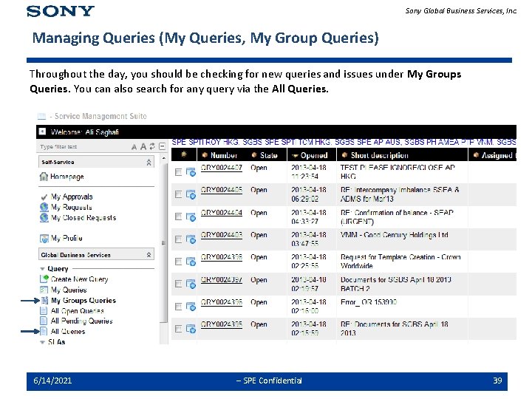The height and width of the screenshot is (399, 532).
Task: Click the Create New Query label
Action: [79, 279]
